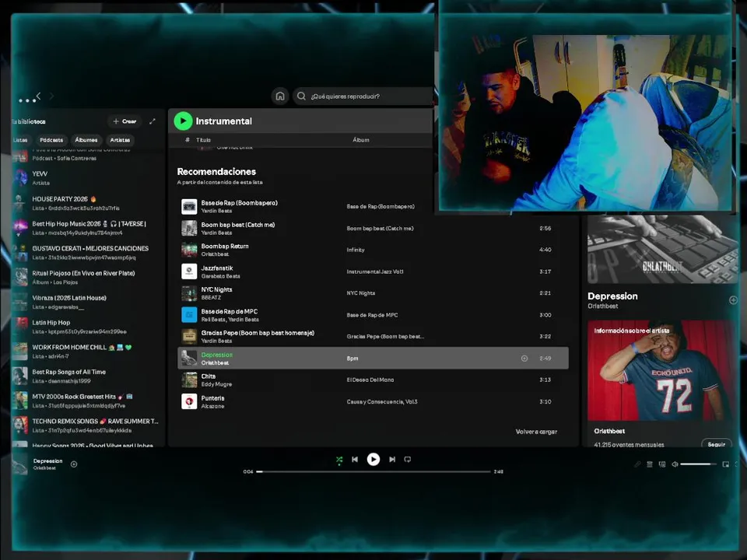The height and width of the screenshot is (560, 747).
Task: Open Vibraza (2026 Latin House) playlist
Action: 87,303
